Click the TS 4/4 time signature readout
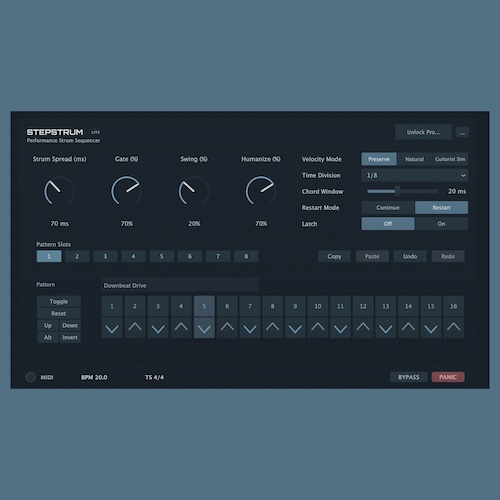The width and height of the screenshot is (500, 500). coord(154,377)
